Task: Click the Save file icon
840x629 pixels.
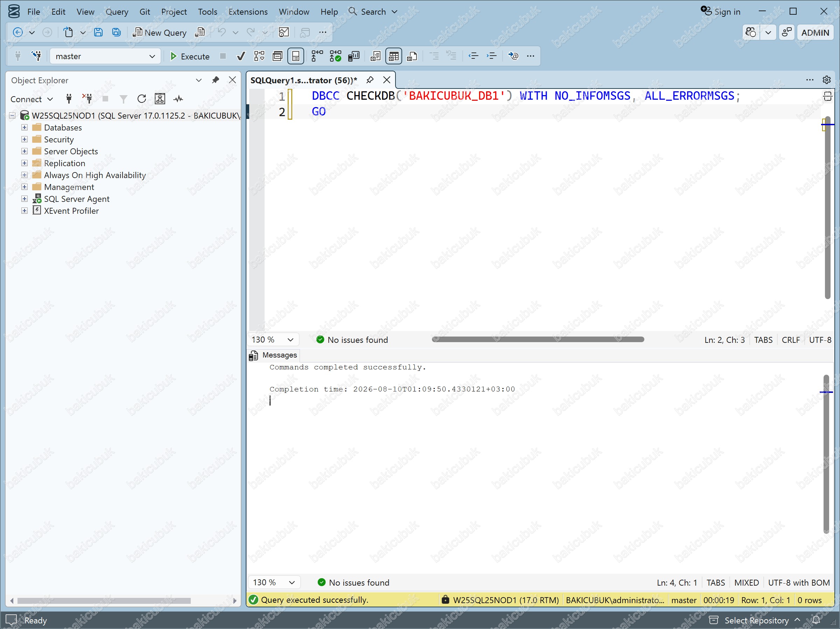Action: tap(98, 33)
